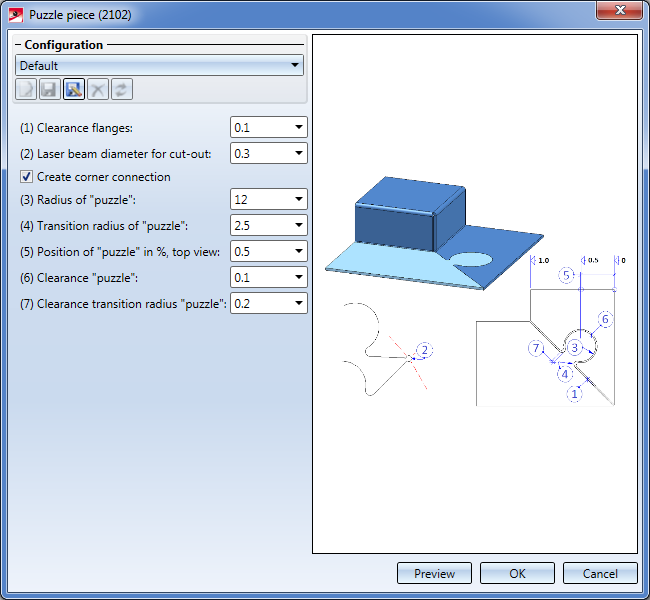Image resolution: width=650 pixels, height=600 pixels.
Task: Click the '(1) Clearance flanges:' label
Action: [x=76, y=128]
